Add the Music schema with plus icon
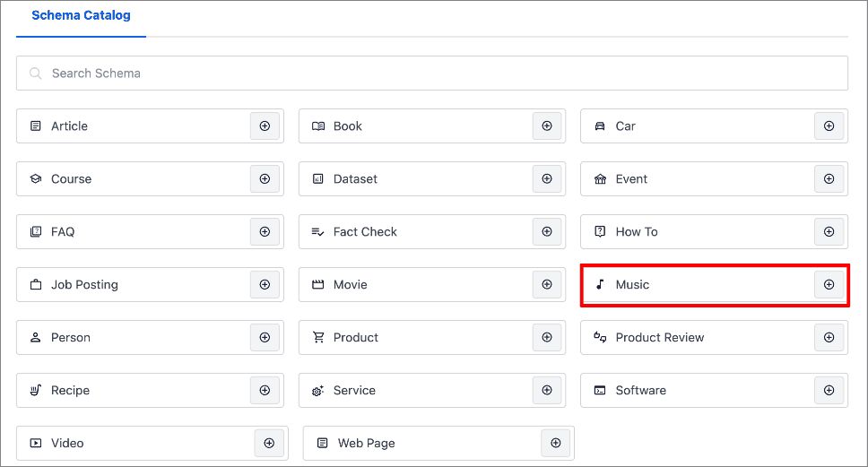The width and height of the screenshot is (868, 467). point(829,284)
